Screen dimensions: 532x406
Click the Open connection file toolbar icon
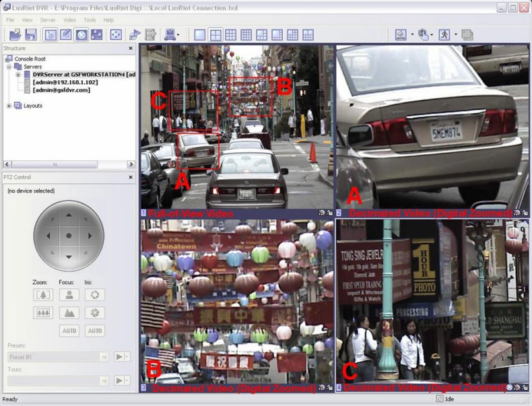click(14, 34)
